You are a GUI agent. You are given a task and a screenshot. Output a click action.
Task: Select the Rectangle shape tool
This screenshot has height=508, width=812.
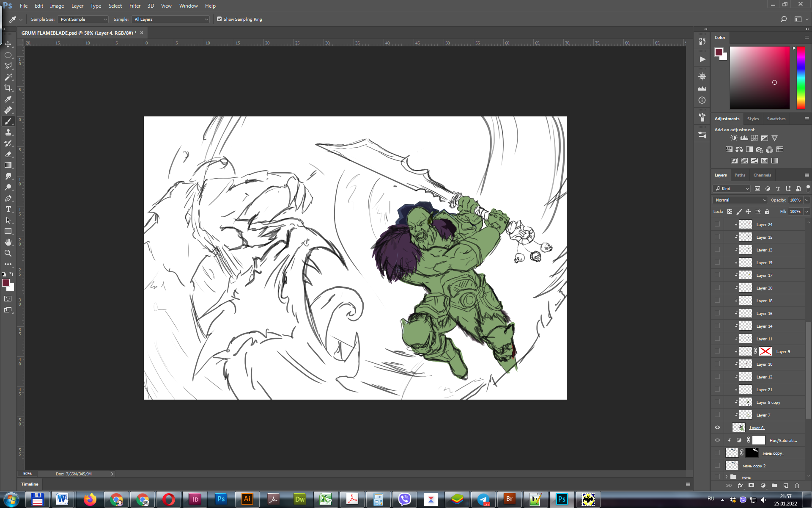point(8,231)
